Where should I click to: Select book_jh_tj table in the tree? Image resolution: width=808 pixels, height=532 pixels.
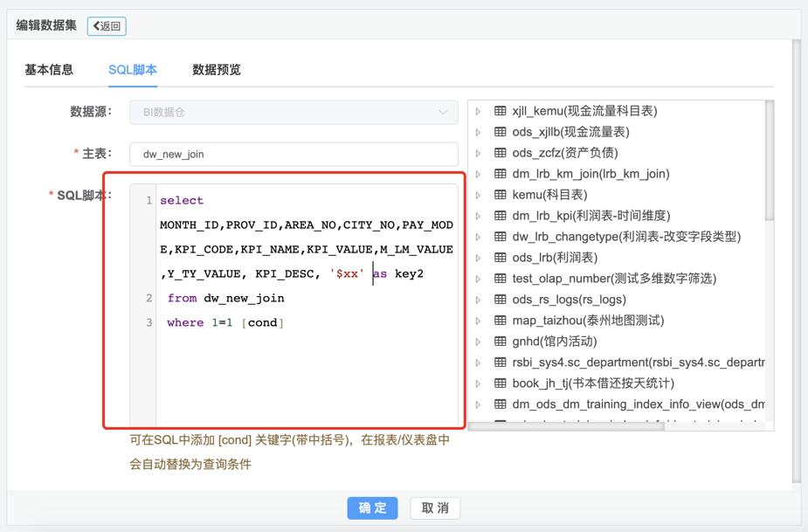coord(592,383)
